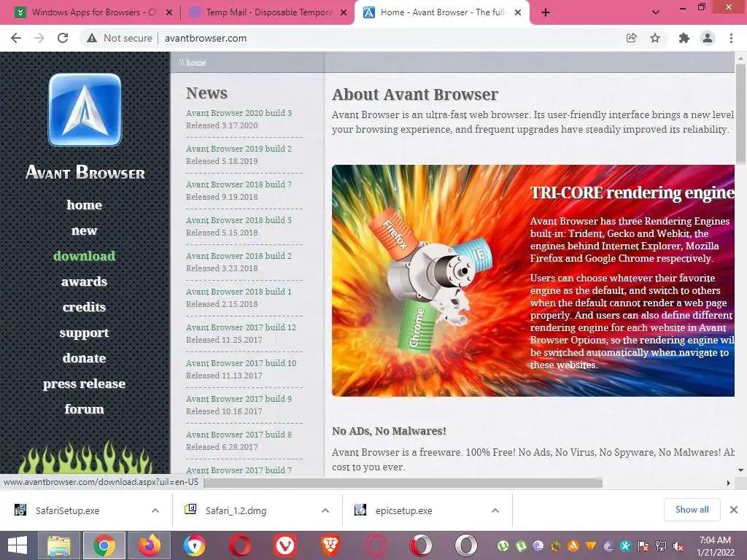Open the red Opera taskbar icon
Image resolution: width=747 pixels, height=560 pixels.
tap(239, 545)
